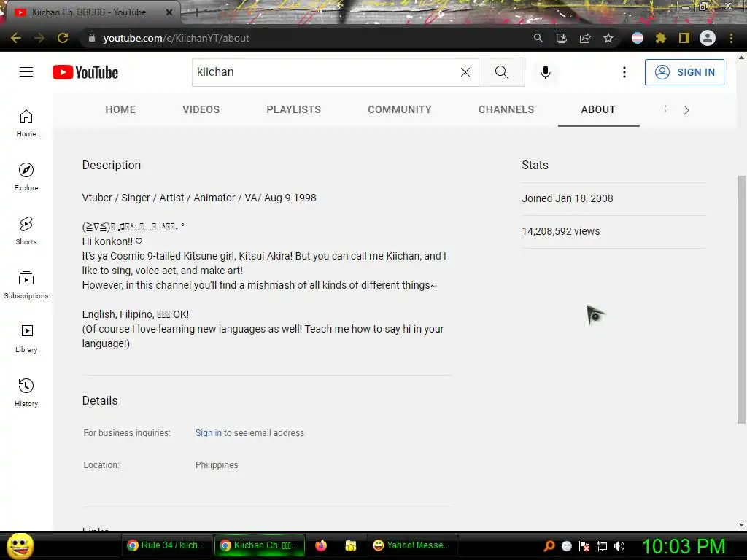Open the COMMUNITY channel tab
Image resolution: width=747 pixels, height=560 pixels.
[x=400, y=109]
